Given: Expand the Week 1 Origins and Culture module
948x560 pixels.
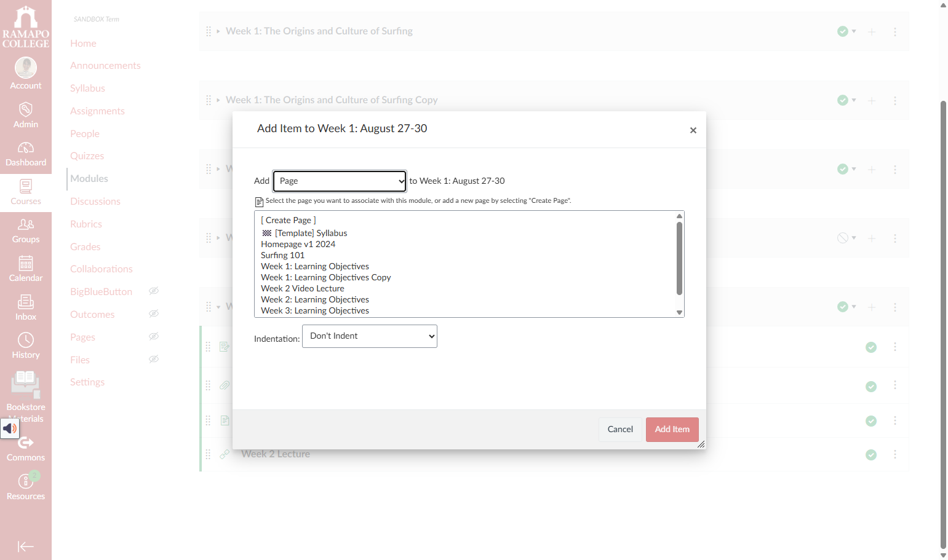Looking at the screenshot, I should (218, 31).
